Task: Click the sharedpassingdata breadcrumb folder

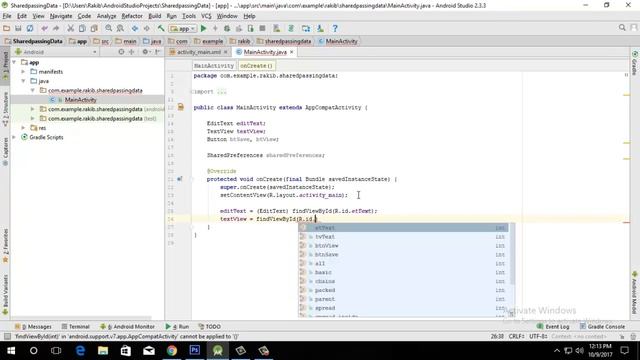Action: click(x=284, y=41)
